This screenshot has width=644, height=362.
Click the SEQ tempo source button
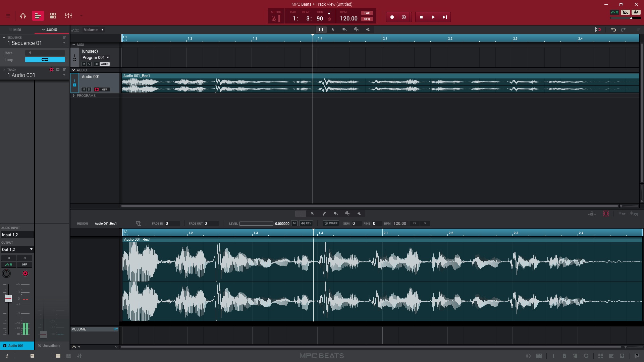pos(367,19)
